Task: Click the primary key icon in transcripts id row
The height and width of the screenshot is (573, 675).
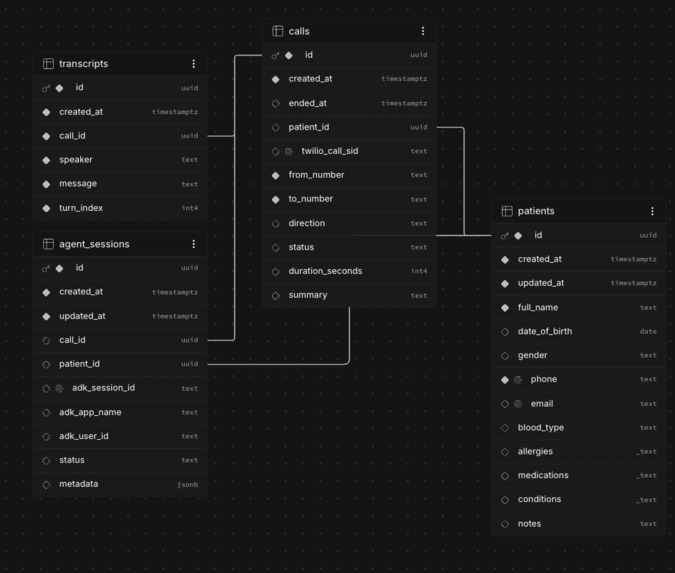Action: pyautogui.click(x=46, y=88)
